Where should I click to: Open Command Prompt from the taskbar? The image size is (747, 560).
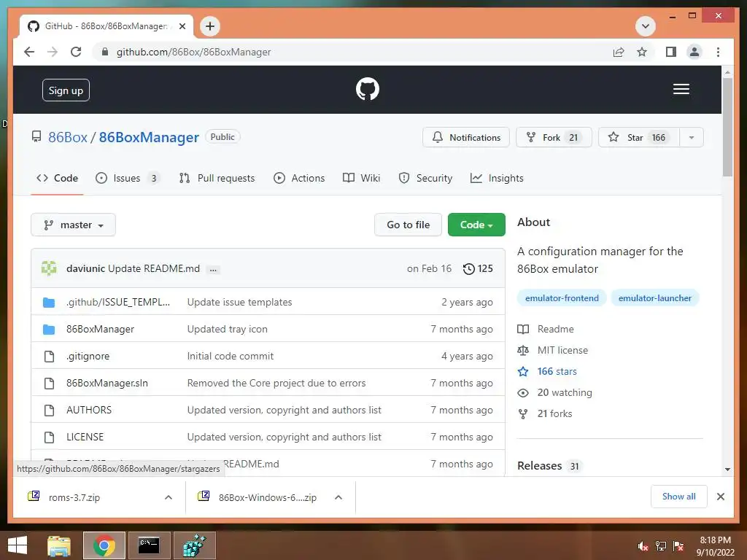point(149,545)
